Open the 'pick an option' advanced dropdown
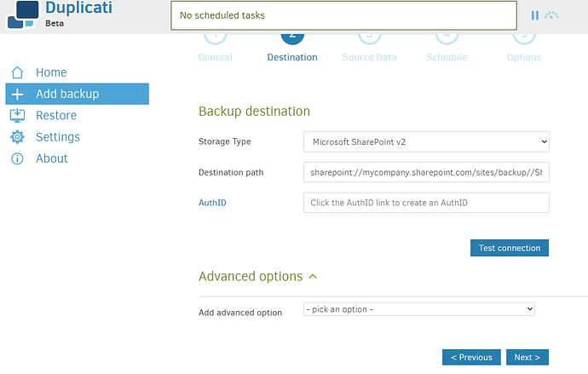 point(419,309)
